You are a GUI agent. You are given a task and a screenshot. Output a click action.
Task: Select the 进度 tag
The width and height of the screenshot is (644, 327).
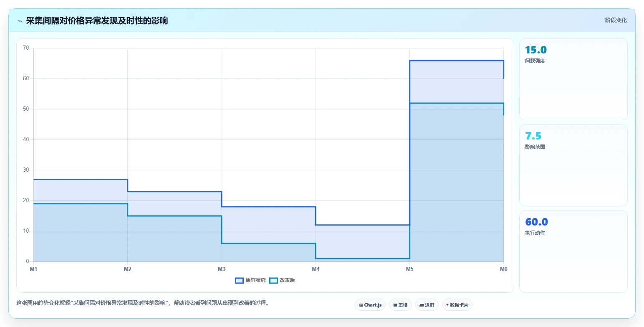pos(427,305)
